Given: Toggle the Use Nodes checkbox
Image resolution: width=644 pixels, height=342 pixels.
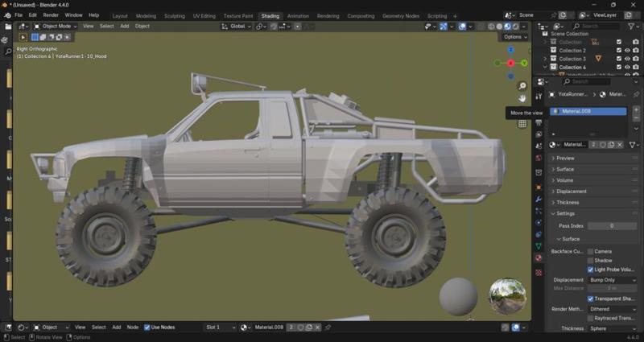Looking at the screenshot, I should pos(147,328).
